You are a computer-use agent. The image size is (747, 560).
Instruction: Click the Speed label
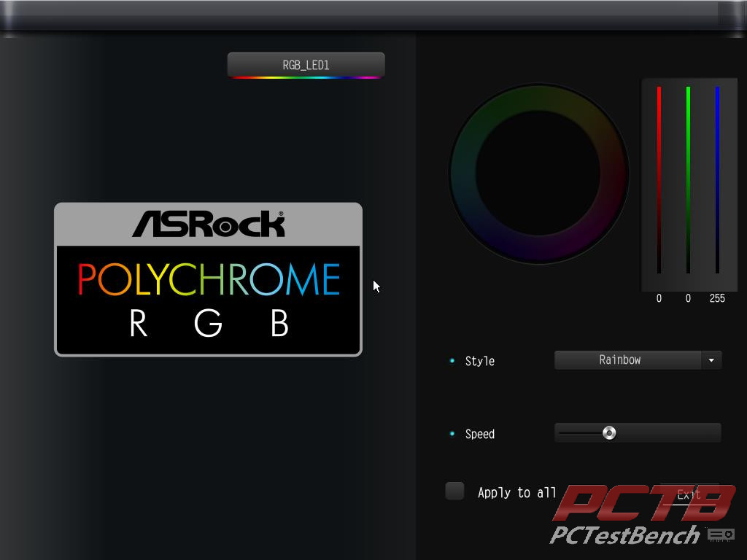click(480, 435)
